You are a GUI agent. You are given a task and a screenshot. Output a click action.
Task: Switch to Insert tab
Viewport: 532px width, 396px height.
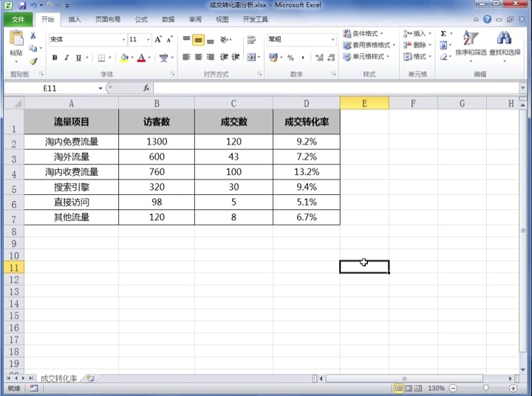[75, 19]
